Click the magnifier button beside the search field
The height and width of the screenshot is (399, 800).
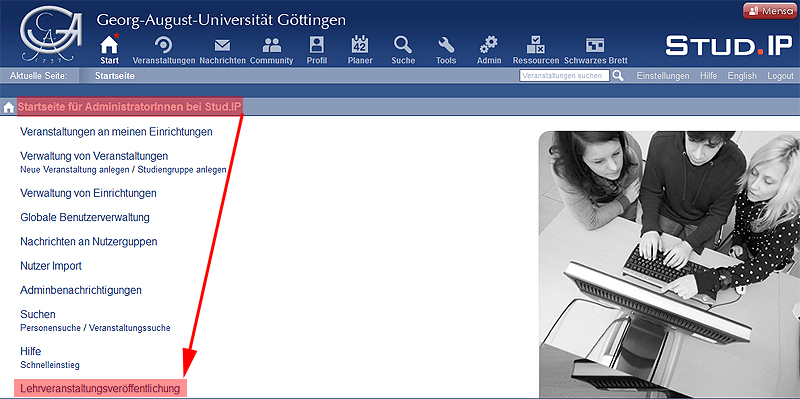pyautogui.click(x=618, y=76)
